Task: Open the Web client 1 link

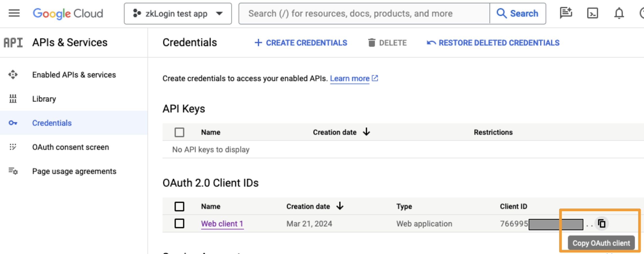Action: coord(222,224)
